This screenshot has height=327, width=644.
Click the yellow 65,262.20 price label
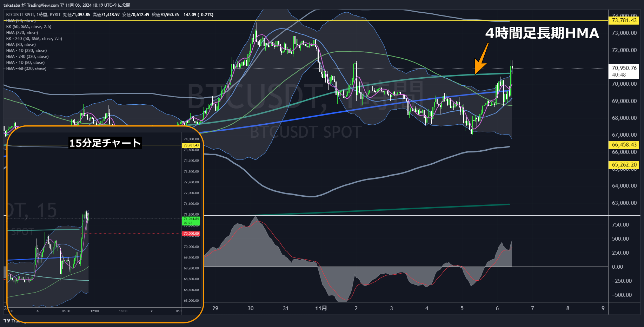tap(624, 165)
